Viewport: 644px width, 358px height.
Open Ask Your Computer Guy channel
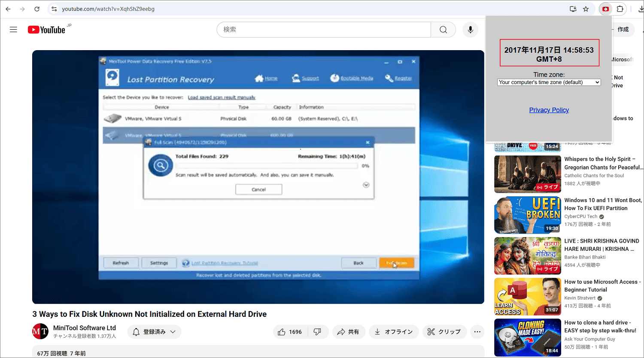(x=590, y=339)
